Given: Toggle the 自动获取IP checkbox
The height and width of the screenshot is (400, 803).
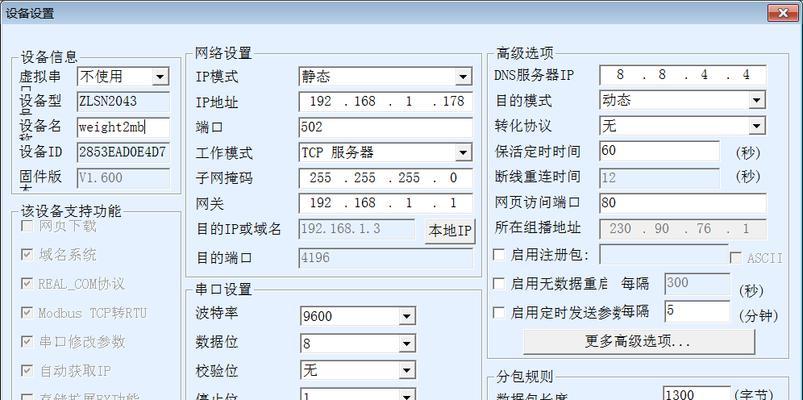Looking at the screenshot, I should [x=27, y=370].
